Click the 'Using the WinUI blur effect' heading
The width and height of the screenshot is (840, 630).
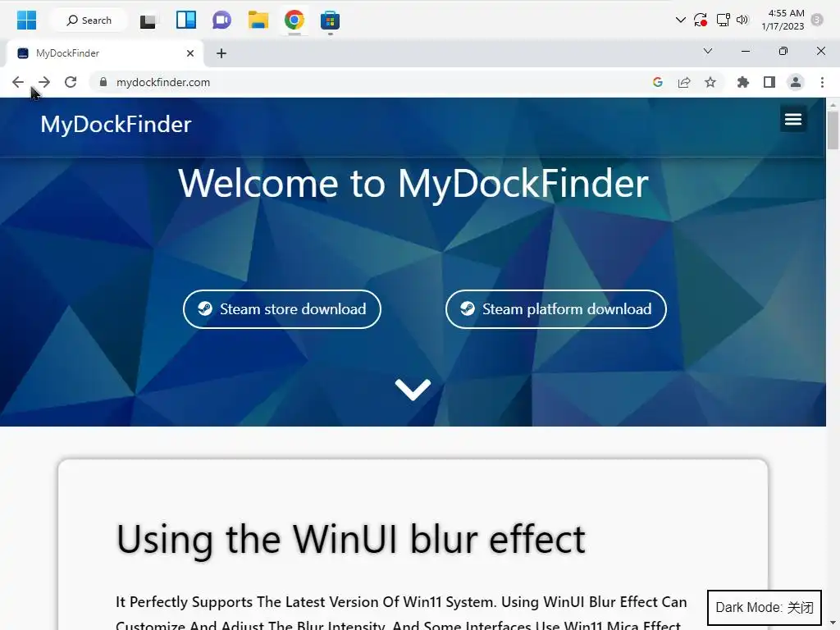pyautogui.click(x=351, y=539)
